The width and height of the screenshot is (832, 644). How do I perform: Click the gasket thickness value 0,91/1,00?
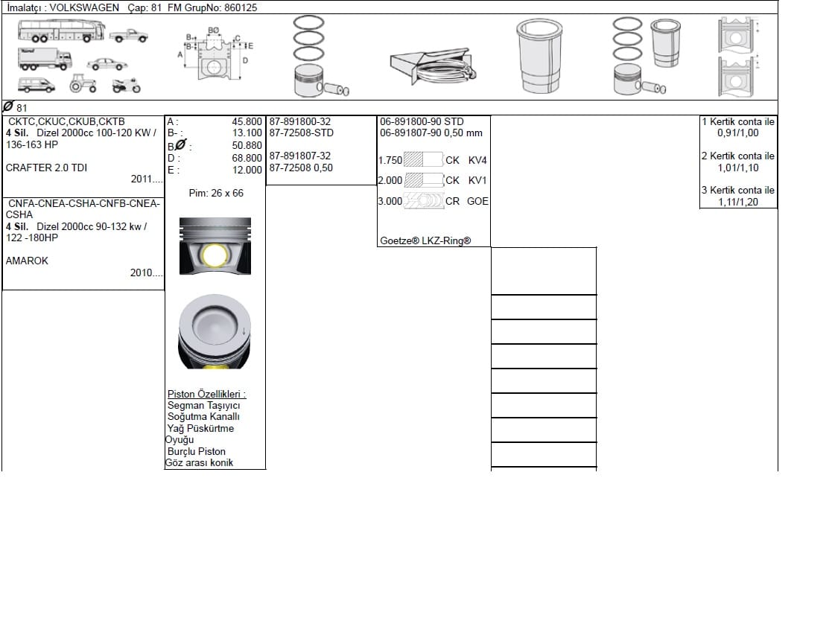click(738, 133)
